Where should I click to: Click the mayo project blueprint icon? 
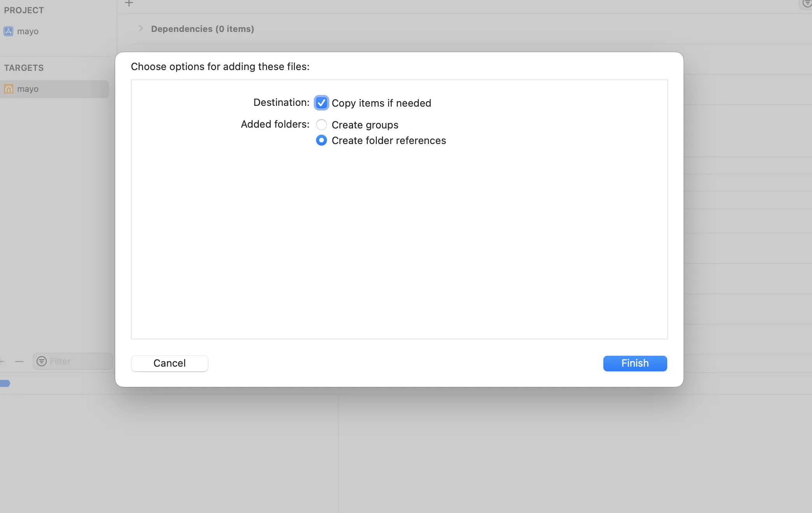(x=9, y=31)
